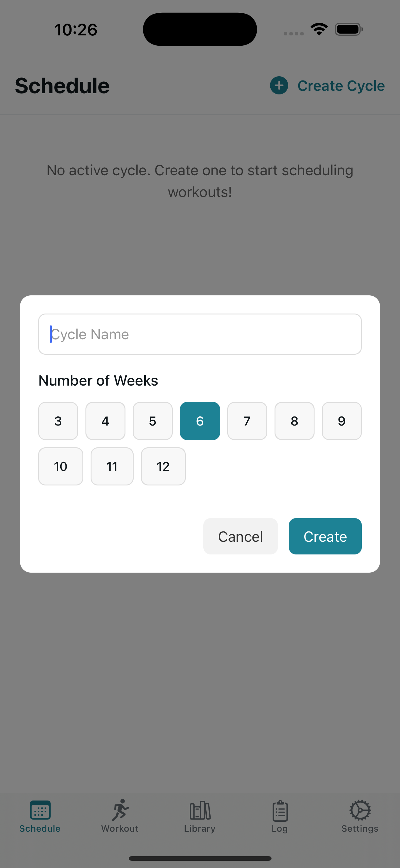The height and width of the screenshot is (868, 400).
Task: Open the Library books icon
Action: [200, 810]
